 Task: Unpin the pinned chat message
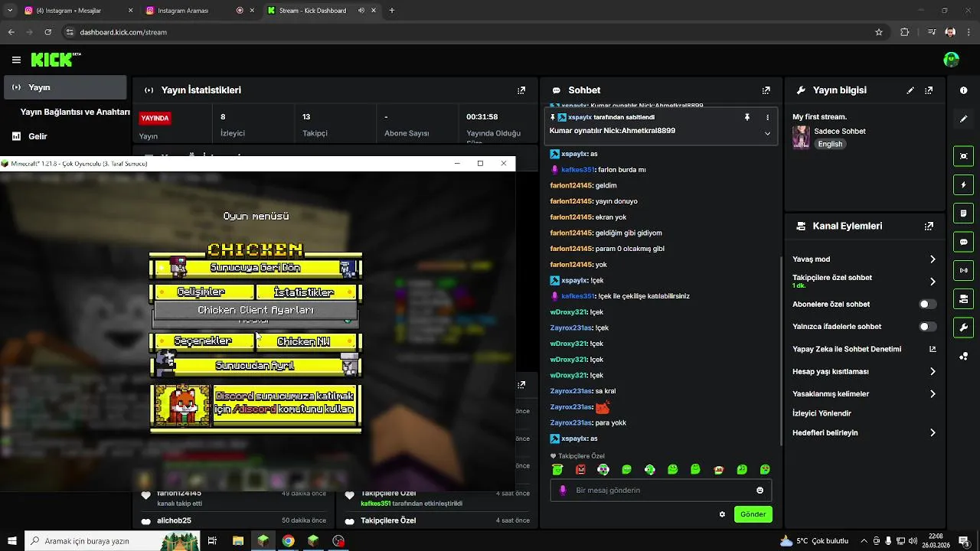point(747,117)
